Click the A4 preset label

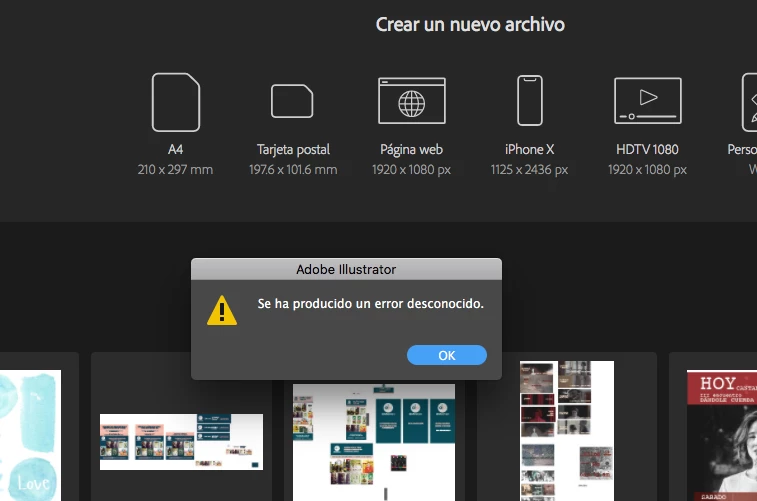(175, 149)
